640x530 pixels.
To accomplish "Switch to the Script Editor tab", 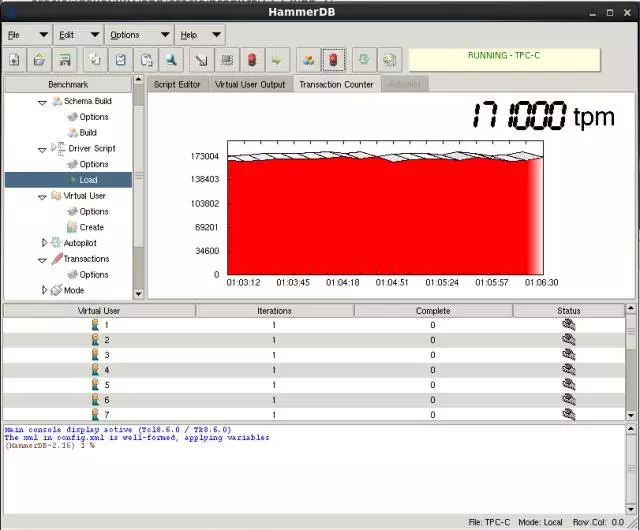I will coord(177,85).
